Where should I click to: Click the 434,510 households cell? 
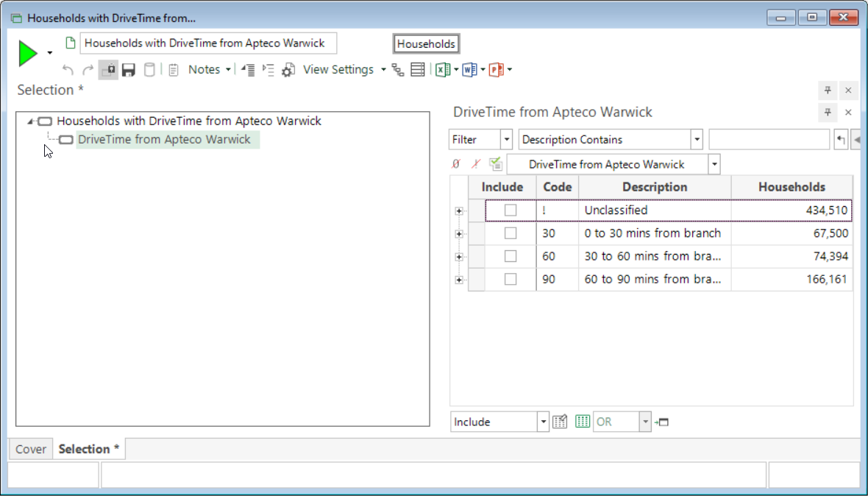click(791, 210)
